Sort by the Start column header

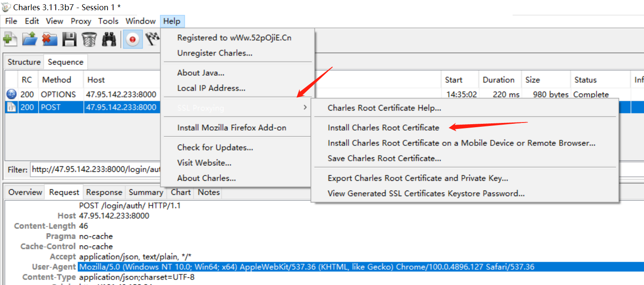click(x=460, y=80)
